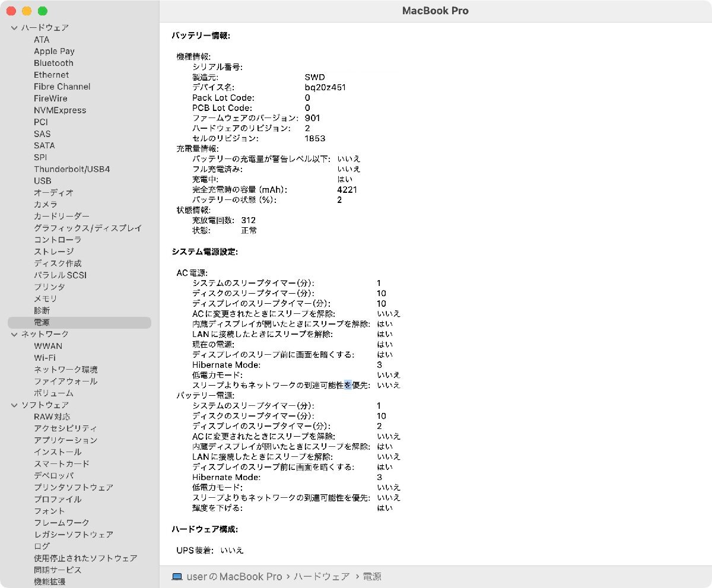
Task: Click the ハードウェア構成 heading
Action: pyautogui.click(x=205, y=529)
